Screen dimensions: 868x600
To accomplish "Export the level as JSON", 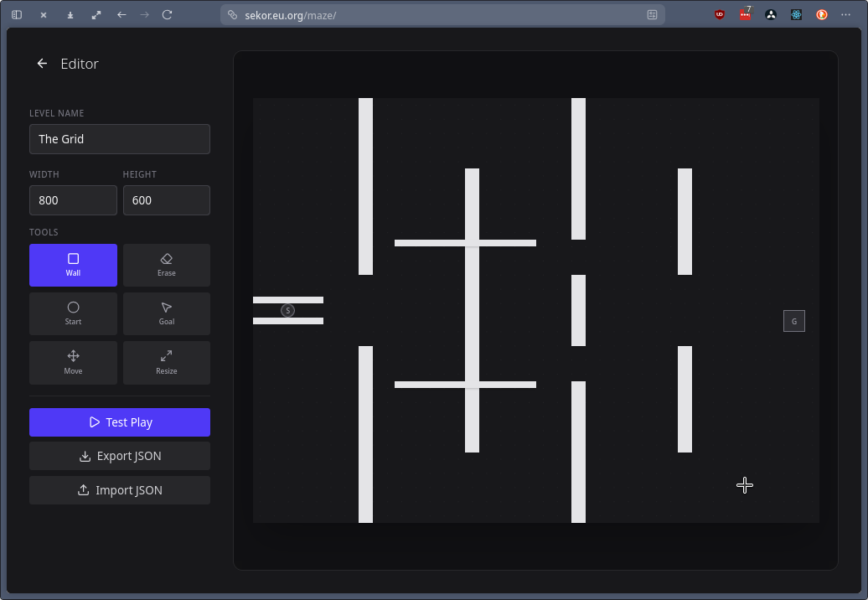I will (120, 456).
